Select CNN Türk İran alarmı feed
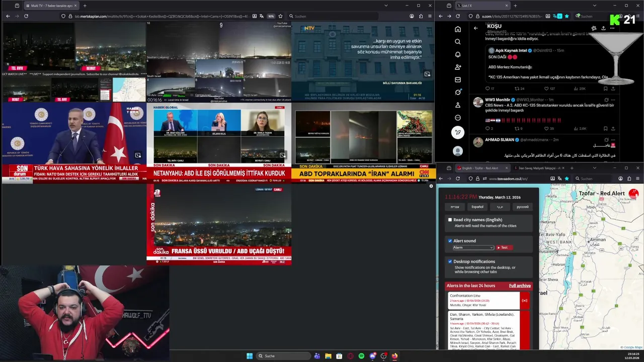This screenshot has height=362, width=644. pyautogui.click(x=363, y=142)
